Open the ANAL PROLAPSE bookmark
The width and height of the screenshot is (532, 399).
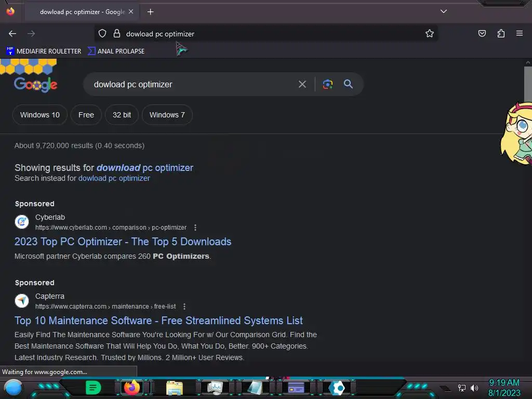(x=116, y=51)
